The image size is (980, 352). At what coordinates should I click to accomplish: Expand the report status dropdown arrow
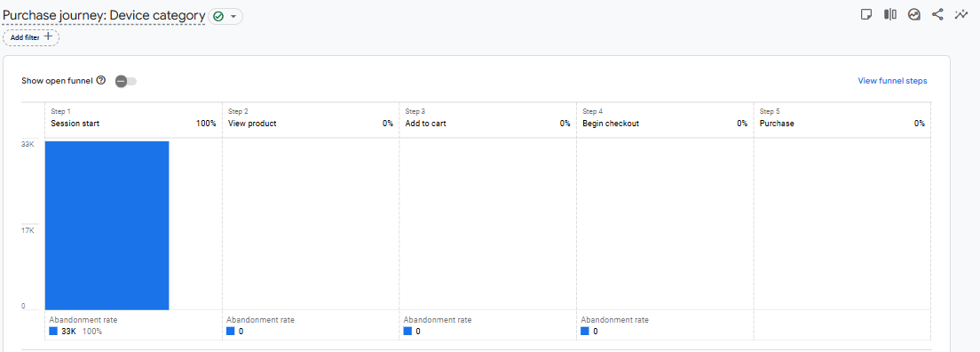(x=233, y=17)
